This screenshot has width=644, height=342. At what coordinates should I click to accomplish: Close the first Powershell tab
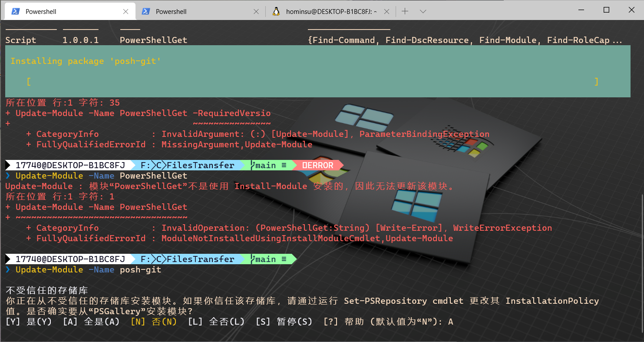click(126, 11)
